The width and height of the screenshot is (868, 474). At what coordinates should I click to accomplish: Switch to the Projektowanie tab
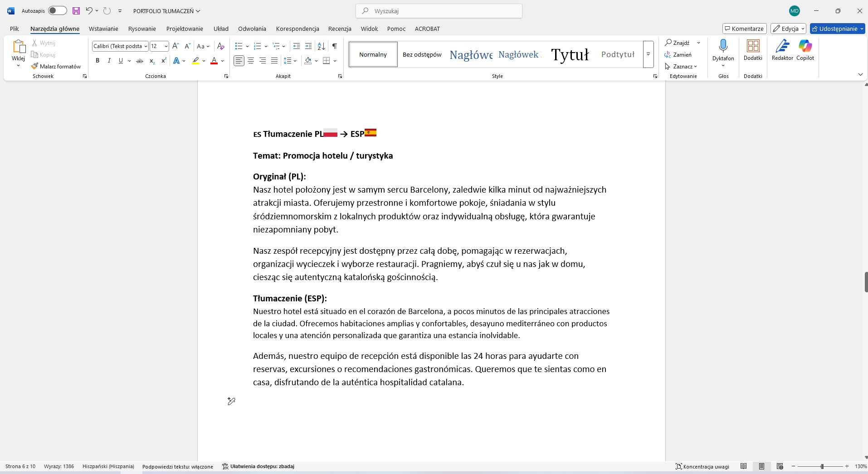pyautogui.click(x=185, y=29)
